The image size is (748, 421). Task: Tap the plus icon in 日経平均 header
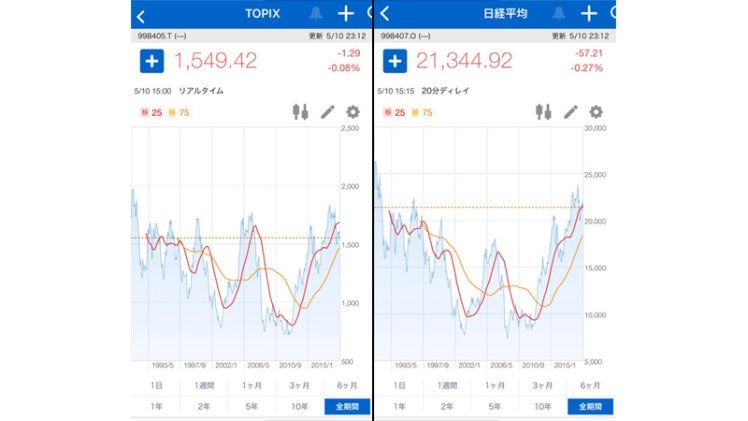[x=589, y=13]
